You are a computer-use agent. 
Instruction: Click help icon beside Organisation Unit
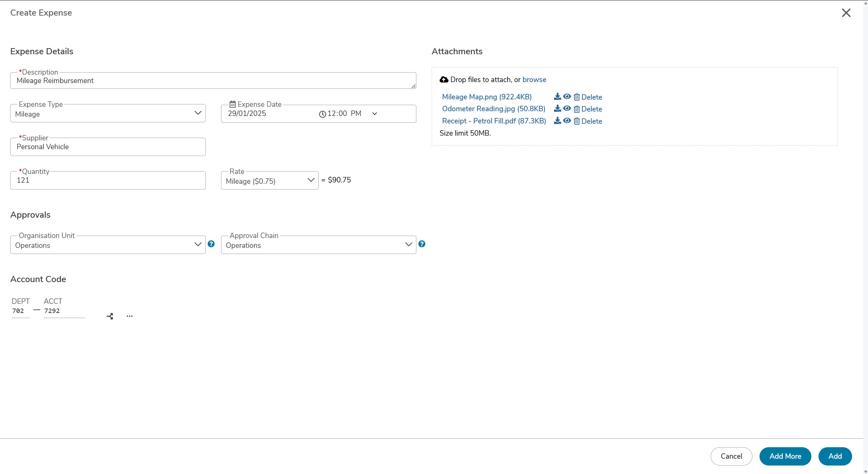click(x=211, y=244)
